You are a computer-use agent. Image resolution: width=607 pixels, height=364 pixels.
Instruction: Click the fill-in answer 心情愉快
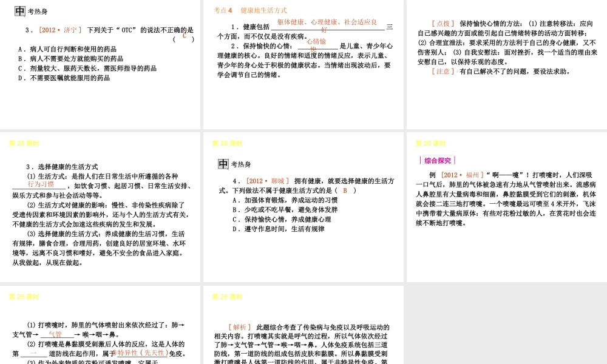pyautogui.click(x=317, y=45)
